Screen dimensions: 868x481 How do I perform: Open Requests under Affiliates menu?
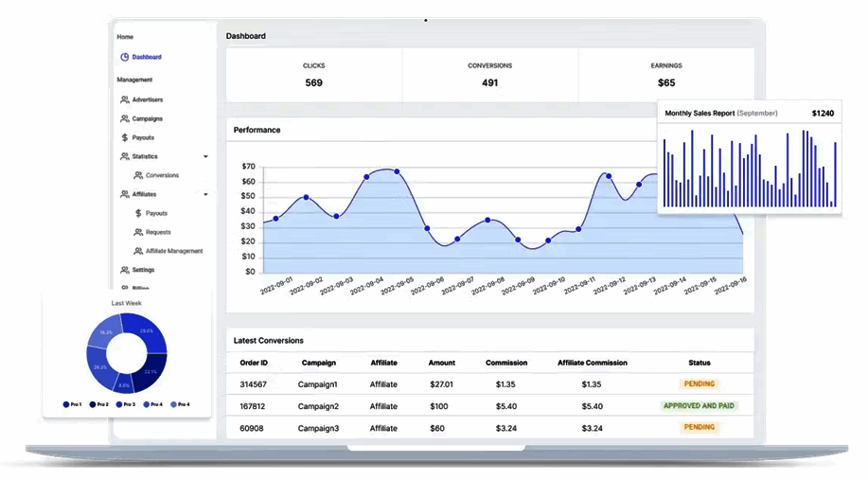(x=158, y=232)
